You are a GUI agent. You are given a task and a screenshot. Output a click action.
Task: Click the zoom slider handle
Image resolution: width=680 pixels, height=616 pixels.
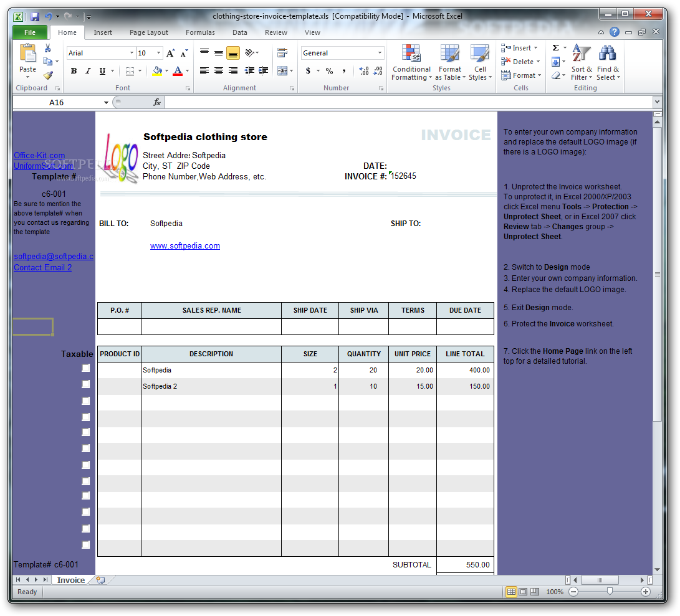coord(610,592)
